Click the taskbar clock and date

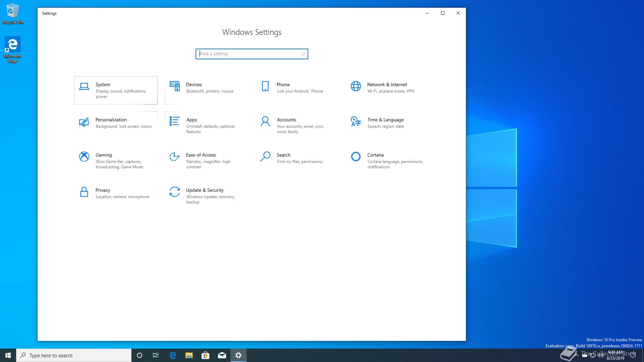[615, 355]
